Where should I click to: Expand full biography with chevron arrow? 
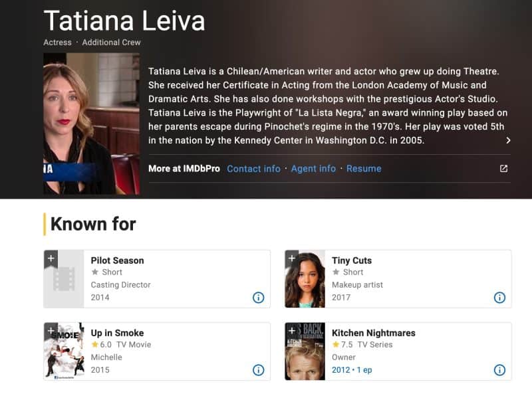pos(508,140)
